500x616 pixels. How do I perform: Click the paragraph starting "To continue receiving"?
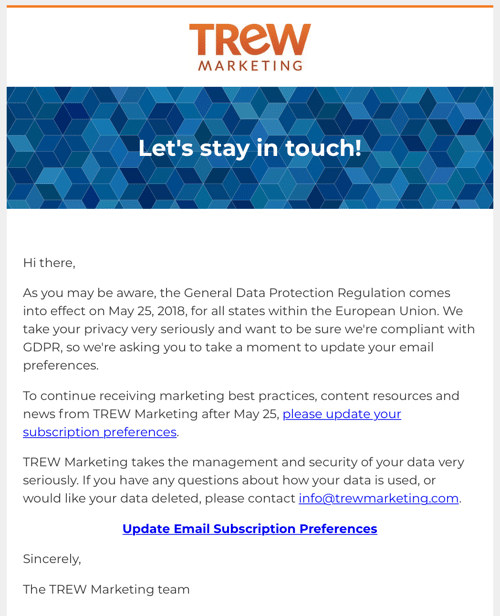point(241,414)
